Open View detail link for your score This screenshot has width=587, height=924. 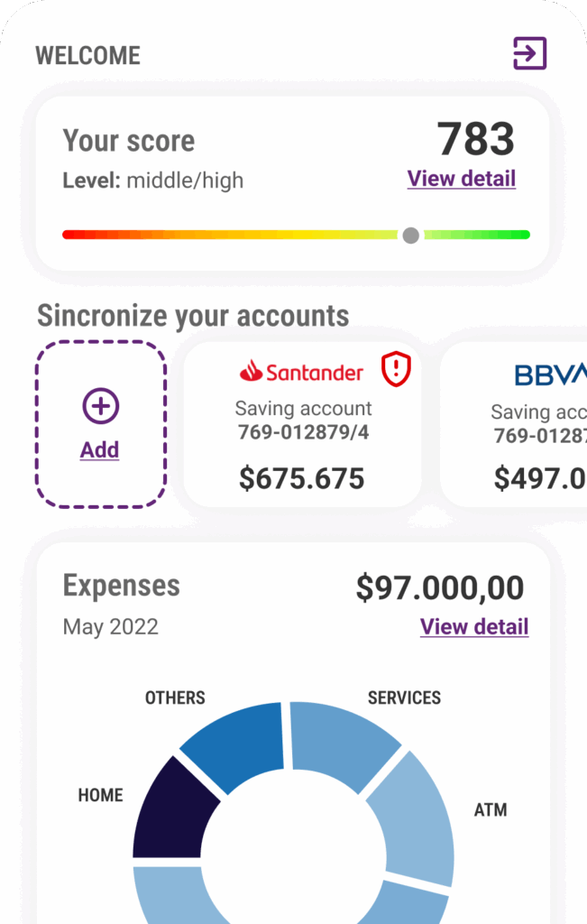click(461, 179)
